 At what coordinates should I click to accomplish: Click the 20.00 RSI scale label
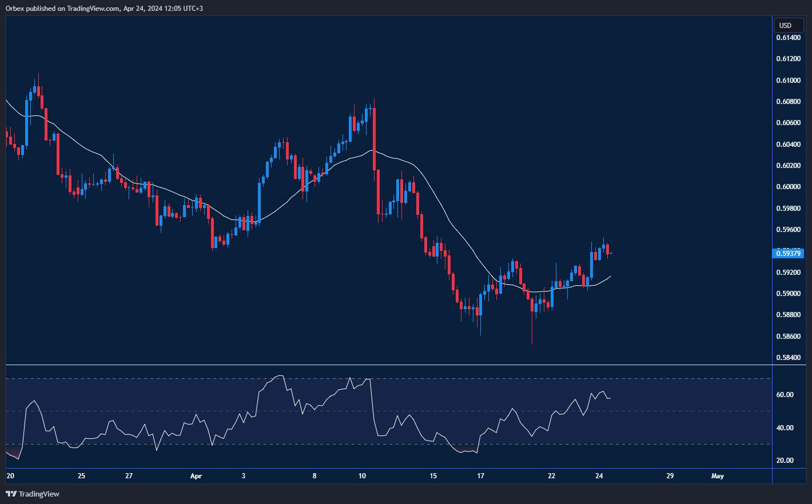tap(785, 461)
